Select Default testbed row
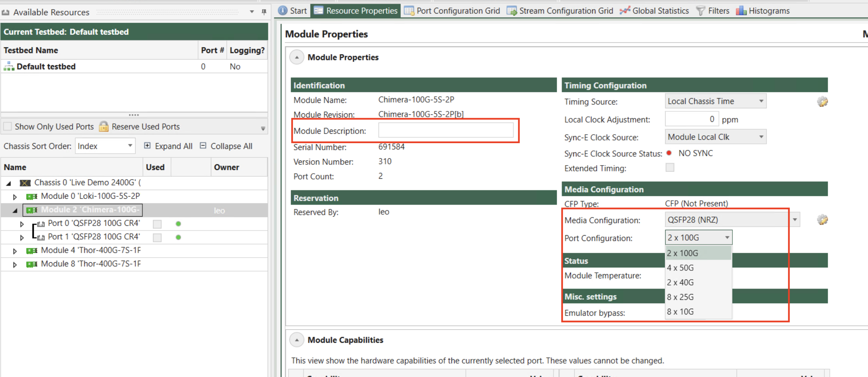Viewport: 868px width, 377px height. coord(134,66)
